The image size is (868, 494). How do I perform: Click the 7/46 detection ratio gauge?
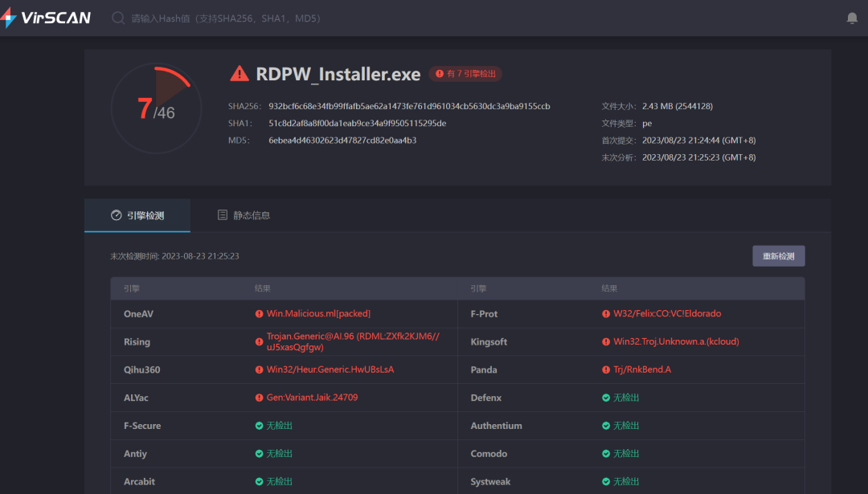pyautogui.click(x=156, y=108)
